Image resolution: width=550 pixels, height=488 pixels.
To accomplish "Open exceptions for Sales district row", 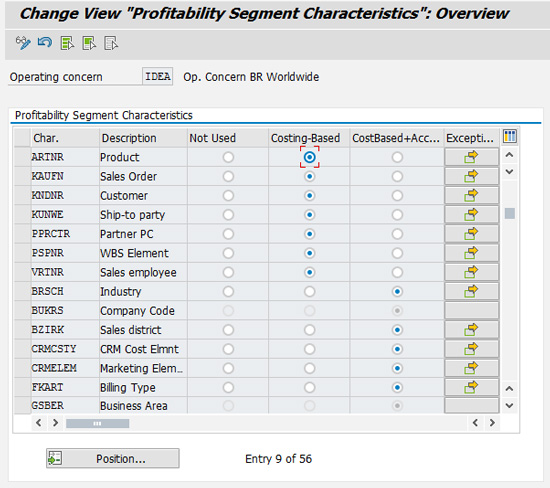I will point(471,329).
